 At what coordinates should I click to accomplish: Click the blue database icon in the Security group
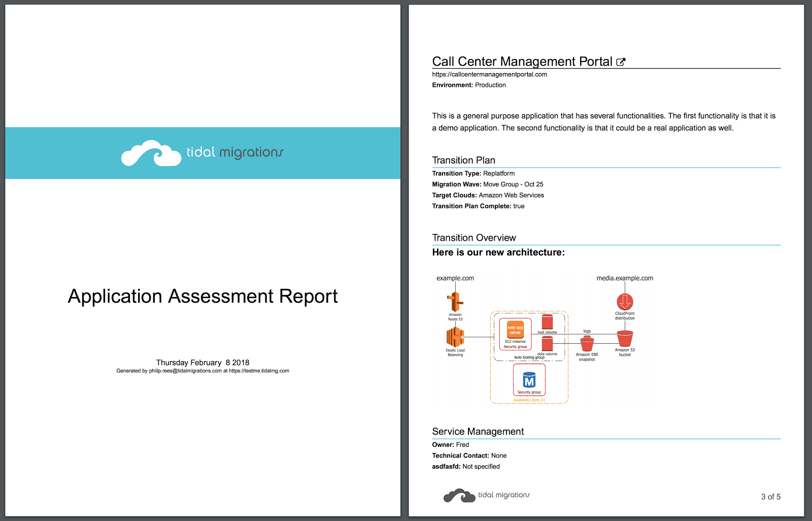529,380
